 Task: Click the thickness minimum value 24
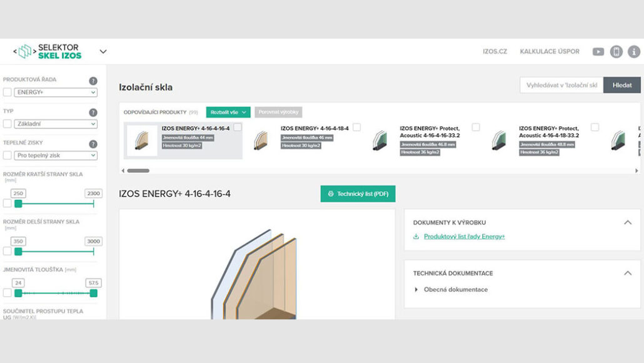(x=18, y=283)
